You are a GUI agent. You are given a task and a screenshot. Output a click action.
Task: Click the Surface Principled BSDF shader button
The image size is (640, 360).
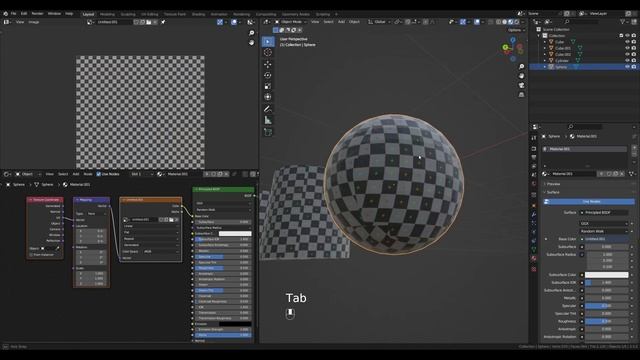(x=604, y=213)
